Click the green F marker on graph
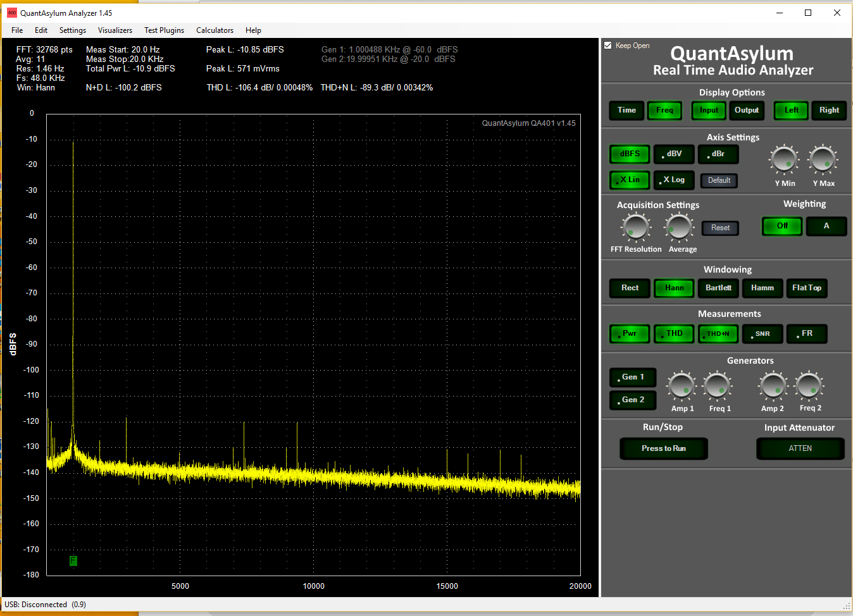853x616 pixels. [x=73, y=561]
